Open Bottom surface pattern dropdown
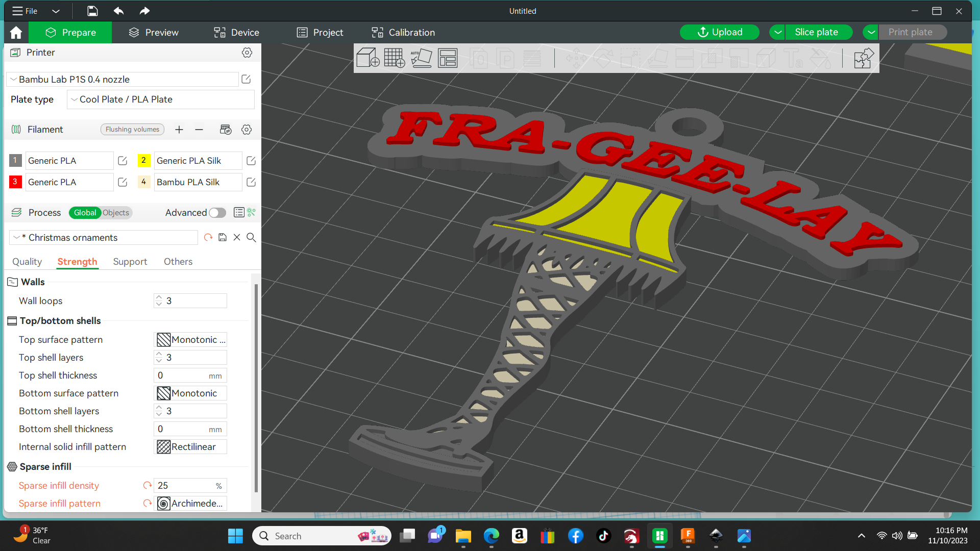Viewport: 980px width, 551px height. 190,393
